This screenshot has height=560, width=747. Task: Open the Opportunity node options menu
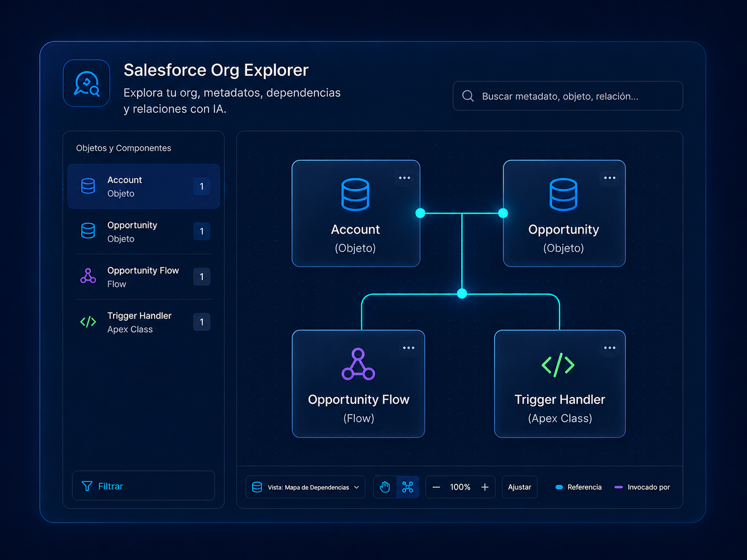610,178
